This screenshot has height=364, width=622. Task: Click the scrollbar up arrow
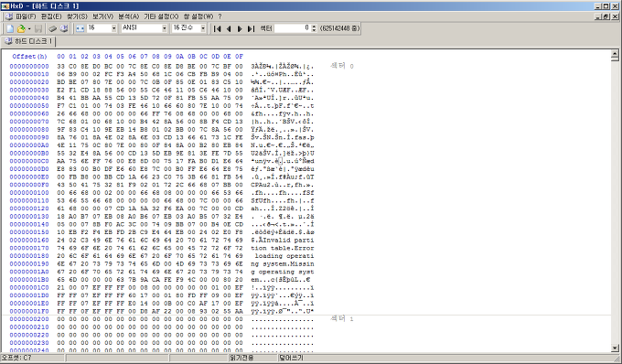[x=615, y=54]
